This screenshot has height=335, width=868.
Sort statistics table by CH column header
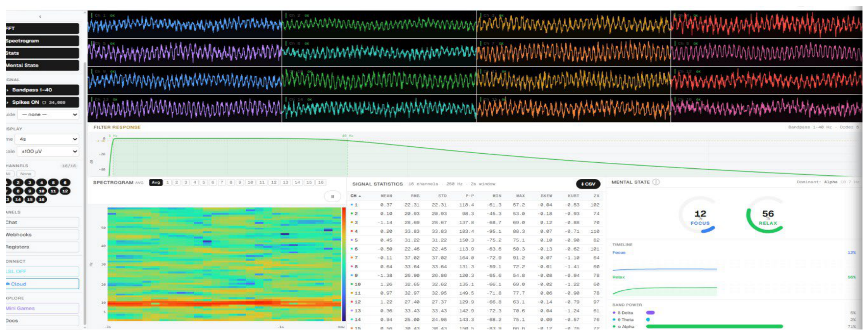point(355,196)
